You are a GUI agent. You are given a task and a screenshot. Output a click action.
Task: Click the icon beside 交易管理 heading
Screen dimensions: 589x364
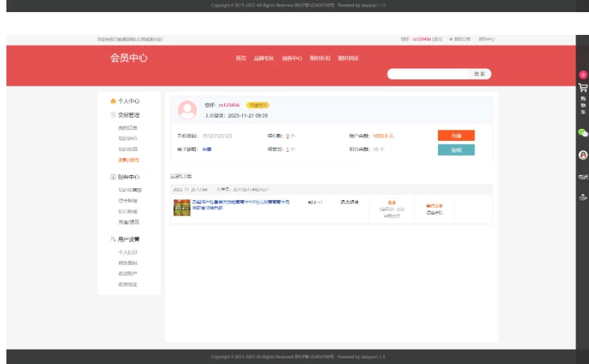click(113, 115)
